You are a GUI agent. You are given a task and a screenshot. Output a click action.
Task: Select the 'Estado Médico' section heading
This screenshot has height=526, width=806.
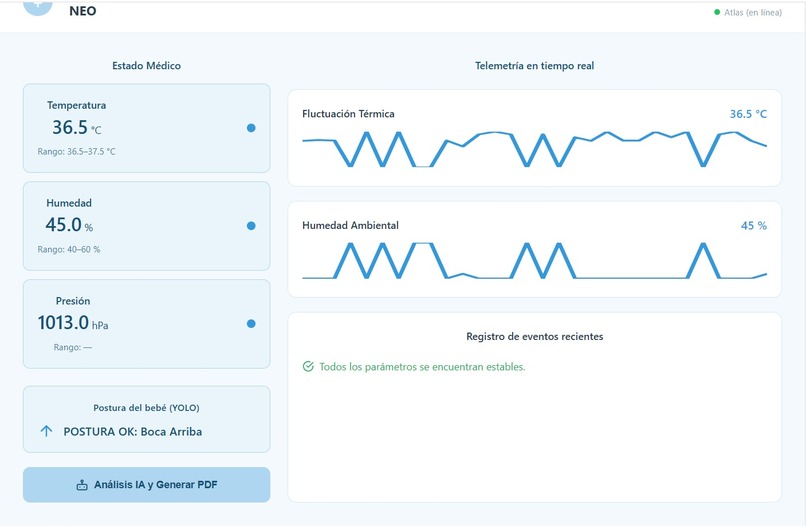(x=146, y=66)
